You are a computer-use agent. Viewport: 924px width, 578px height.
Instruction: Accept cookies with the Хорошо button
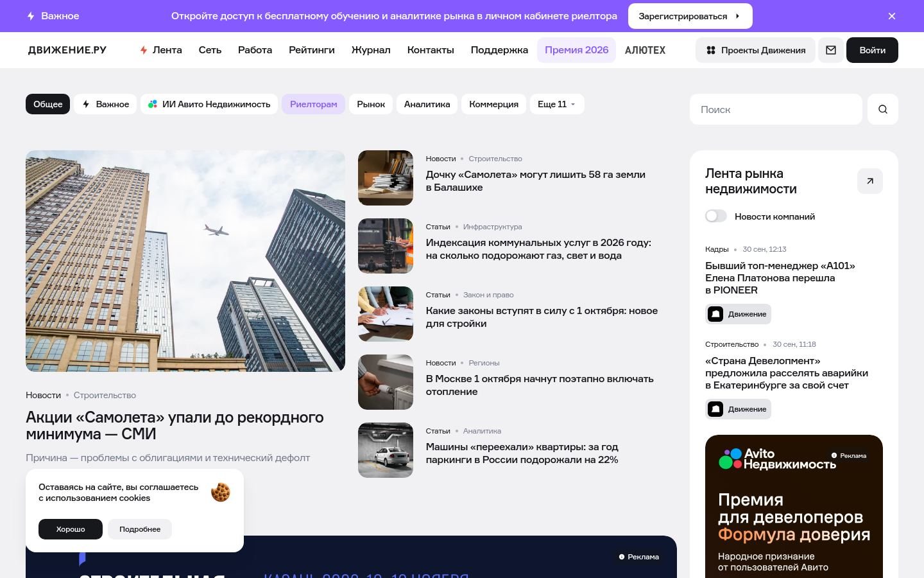click(x=71, y=529)
